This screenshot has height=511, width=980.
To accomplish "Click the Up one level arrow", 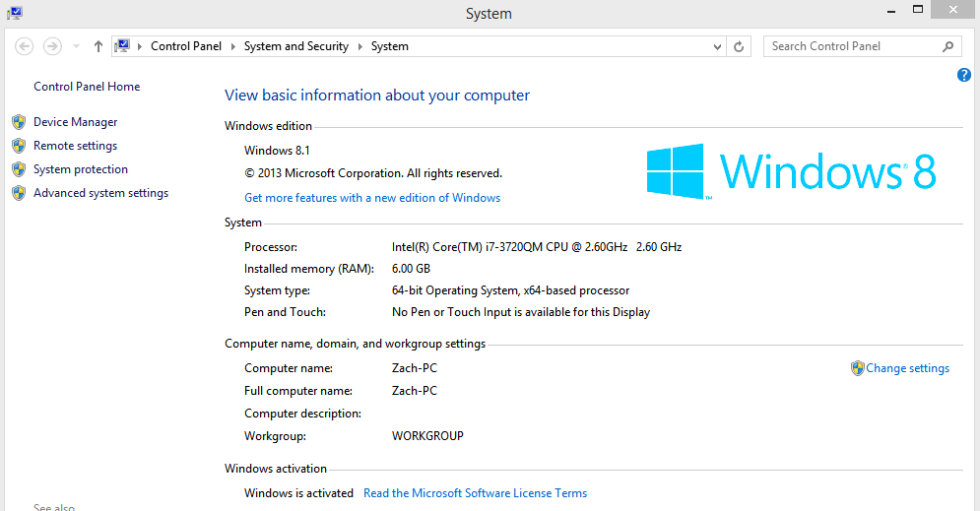I will point(98,46).
